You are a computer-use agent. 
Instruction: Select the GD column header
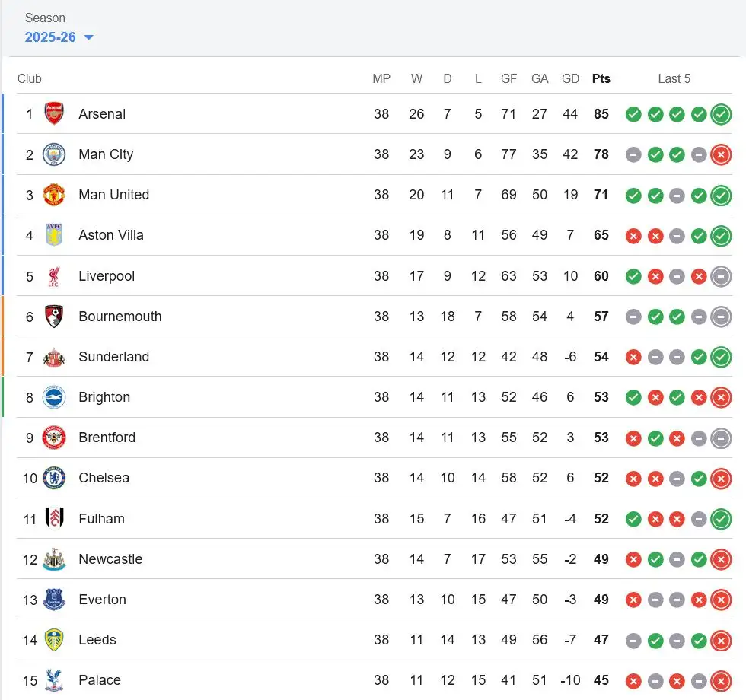(x=570, y=78)
